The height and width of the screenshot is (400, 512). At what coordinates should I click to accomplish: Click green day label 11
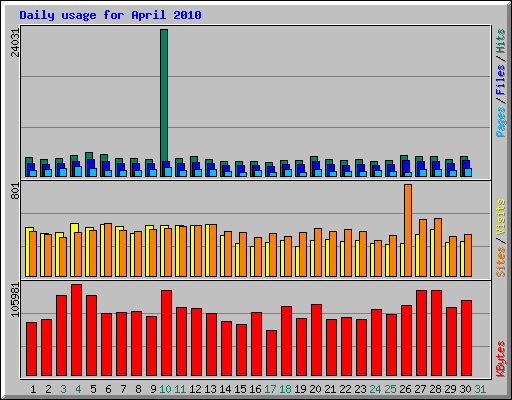click(180, 389)
